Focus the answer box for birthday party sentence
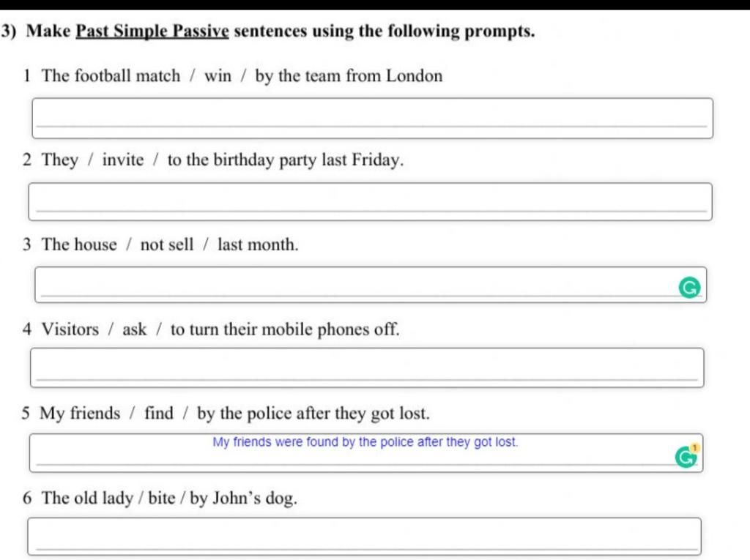This screenshot has height=560, width=750. coord(370,201)
